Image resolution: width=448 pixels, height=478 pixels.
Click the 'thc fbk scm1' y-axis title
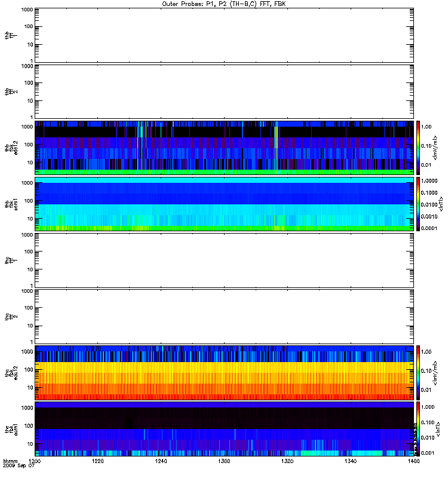click(11, 429)
